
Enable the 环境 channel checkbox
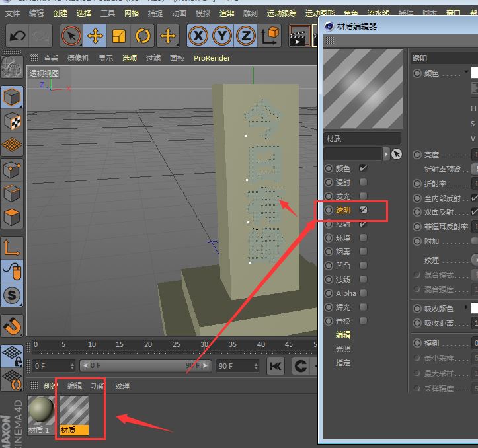[x=363, y=237]
